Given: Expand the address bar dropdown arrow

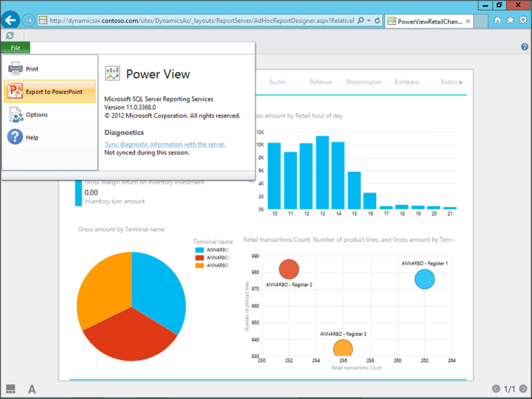Looking at the screenshot, I should click(369, 21).
